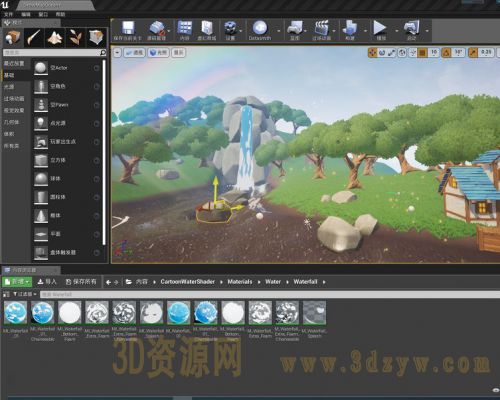Click the Place panel vertical scrollbar
This screenshot has height=400, width=500.
[x=104, y=153]
